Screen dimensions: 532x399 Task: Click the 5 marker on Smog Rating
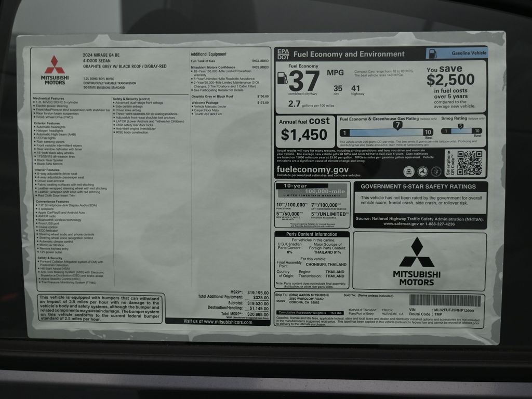[x=460, y=126]
